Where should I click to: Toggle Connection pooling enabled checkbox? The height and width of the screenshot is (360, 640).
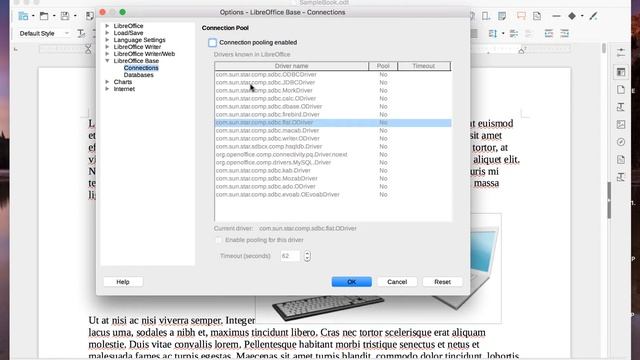tap(212, 42)
